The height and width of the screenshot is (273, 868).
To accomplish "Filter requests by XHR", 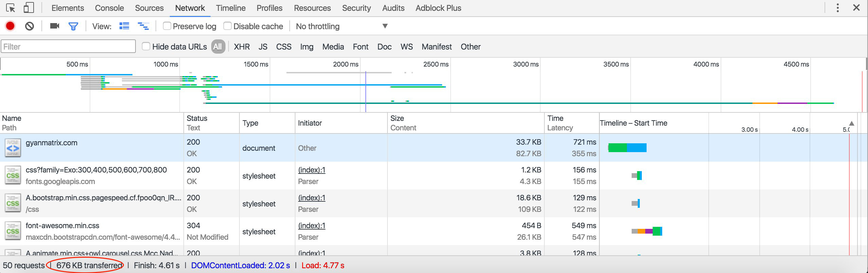I will (241, 47).
